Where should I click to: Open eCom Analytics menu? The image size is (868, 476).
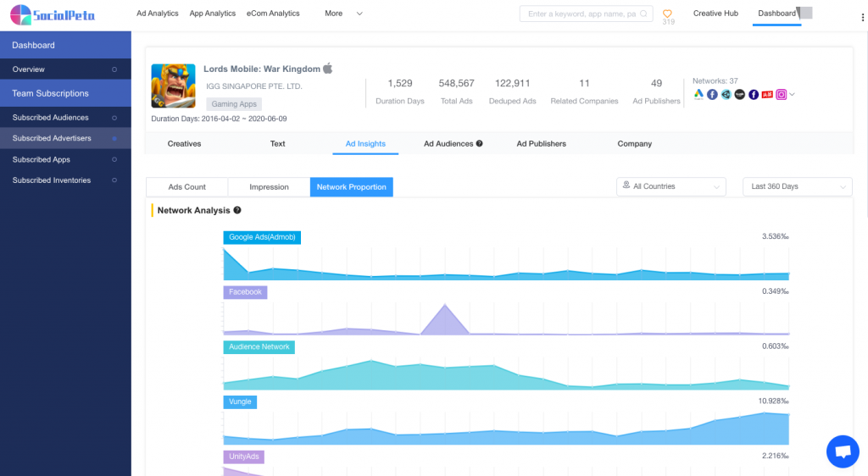[x=273, y=14]
